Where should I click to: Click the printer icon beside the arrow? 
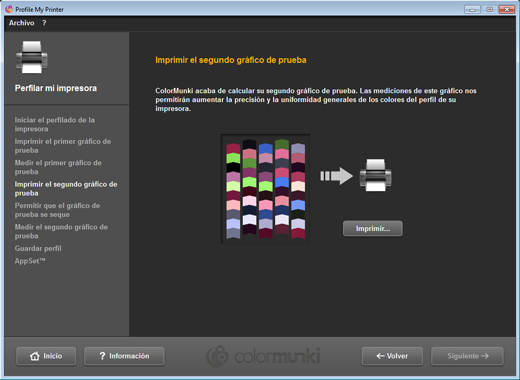pos(375,175)
